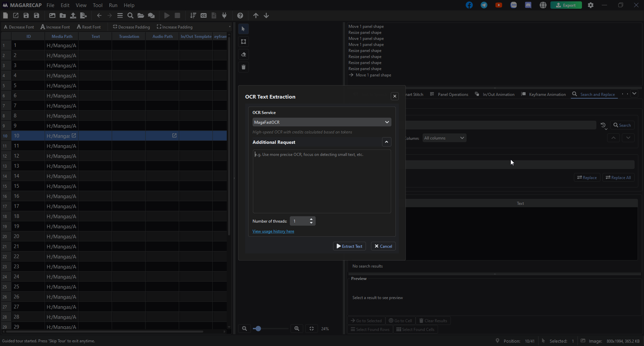644x346 pixels.
Task: Click the chat bubbles icon in toolbar
Action: (x=151, y=15)
